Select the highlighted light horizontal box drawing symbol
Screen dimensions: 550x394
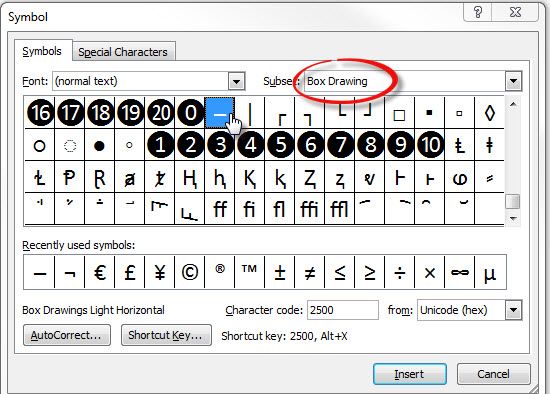click(x=220, y=113)
